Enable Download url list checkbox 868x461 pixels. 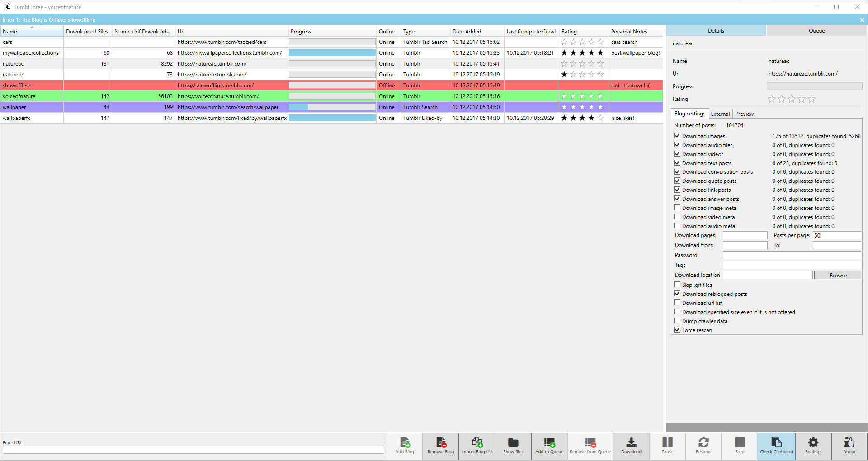(677, 303)
